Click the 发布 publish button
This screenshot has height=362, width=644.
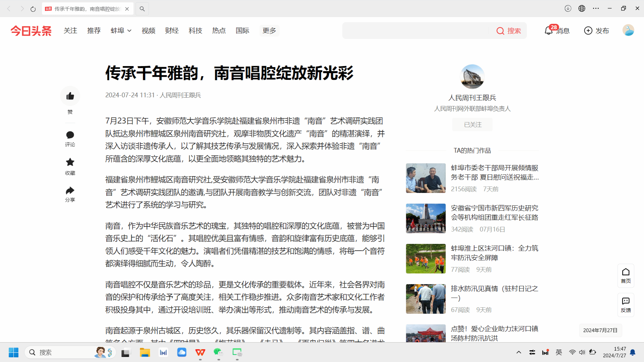596,31
